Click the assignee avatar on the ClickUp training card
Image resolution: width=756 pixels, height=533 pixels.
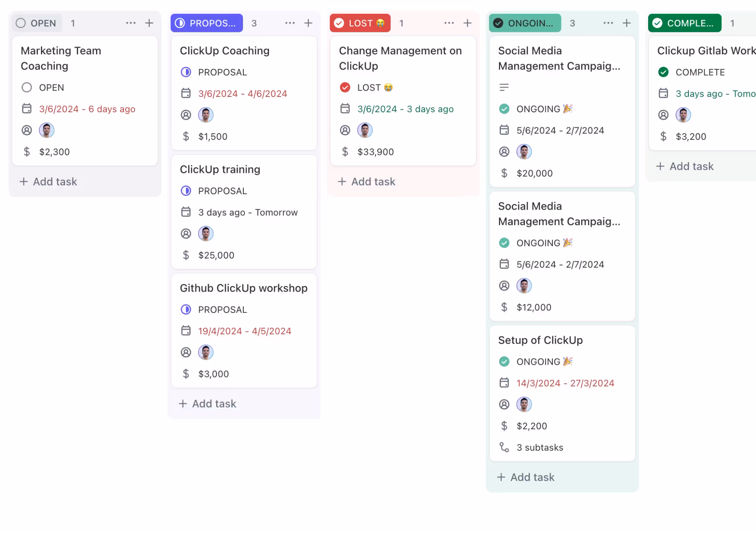point(206,234)
